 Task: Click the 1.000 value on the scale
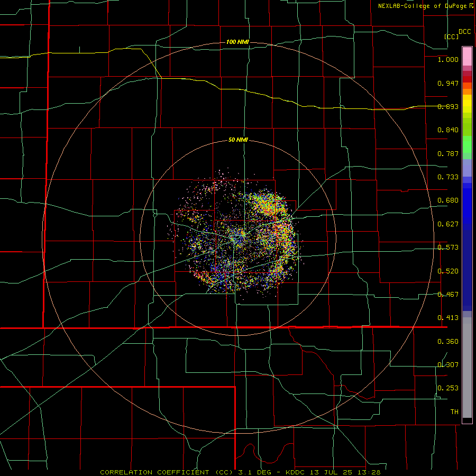coord(448,59)
